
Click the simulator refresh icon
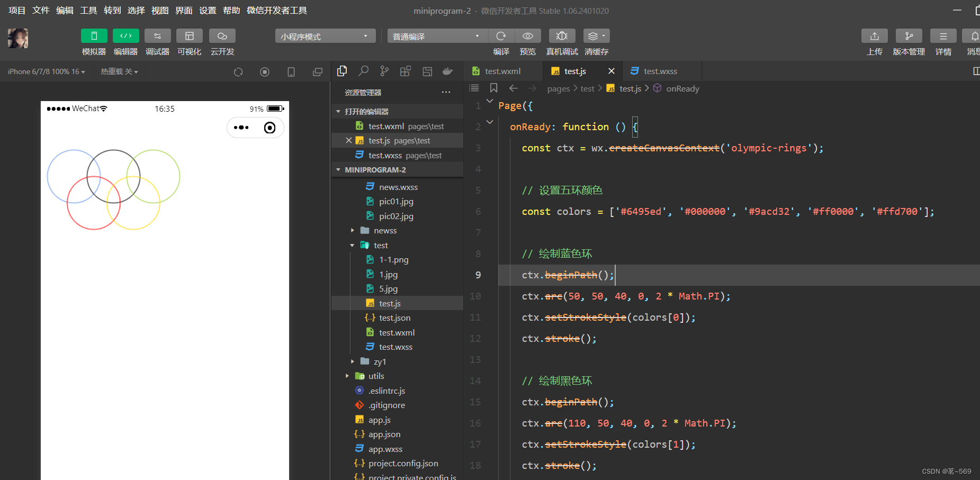pos(238,72)
